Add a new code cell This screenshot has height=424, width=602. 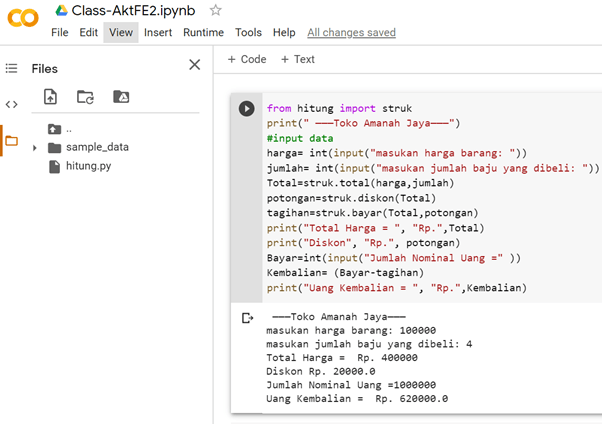246,59
